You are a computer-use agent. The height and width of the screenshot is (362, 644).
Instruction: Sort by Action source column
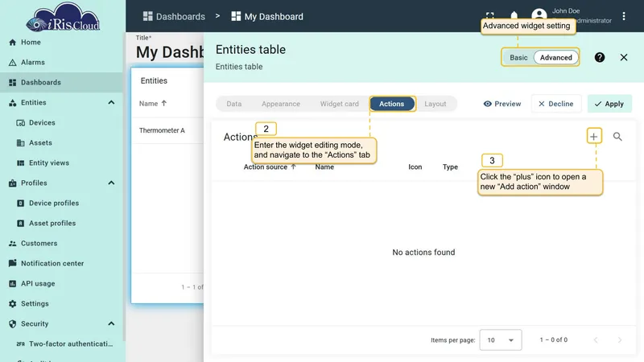tap(270, 167)
